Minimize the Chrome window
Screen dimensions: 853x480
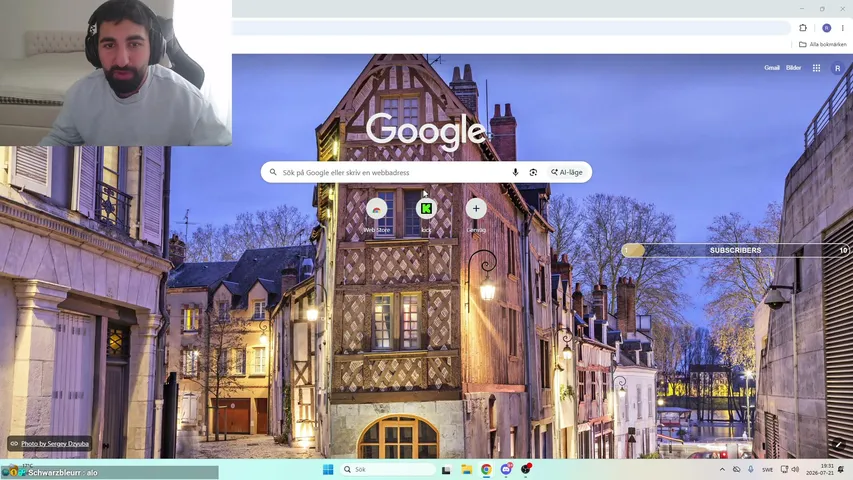click(801, 9)
